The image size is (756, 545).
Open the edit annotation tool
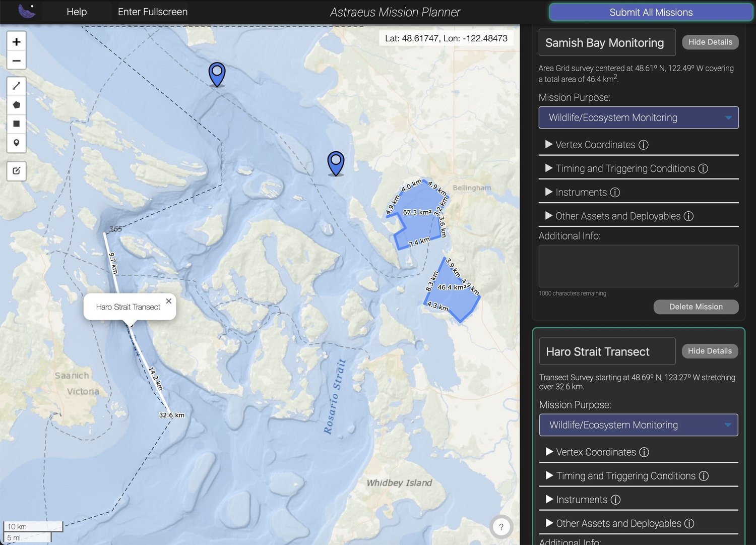(16, 171)
